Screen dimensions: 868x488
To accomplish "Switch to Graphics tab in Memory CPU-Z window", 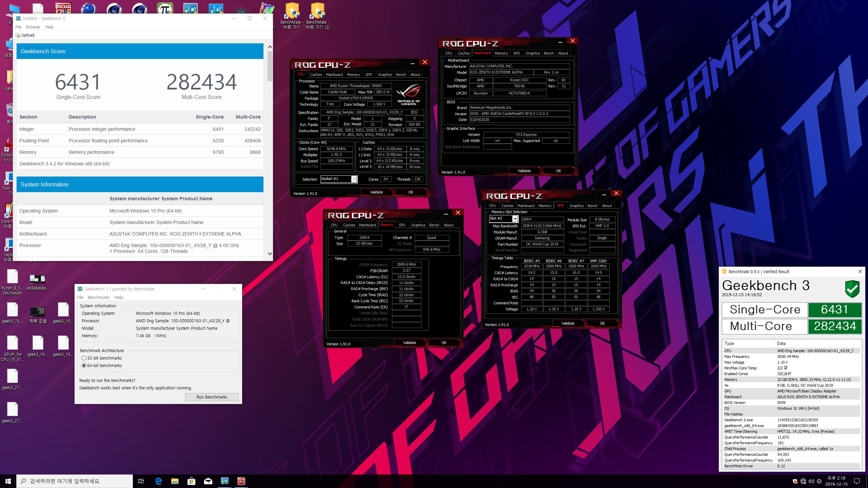I will coord(418,225).
